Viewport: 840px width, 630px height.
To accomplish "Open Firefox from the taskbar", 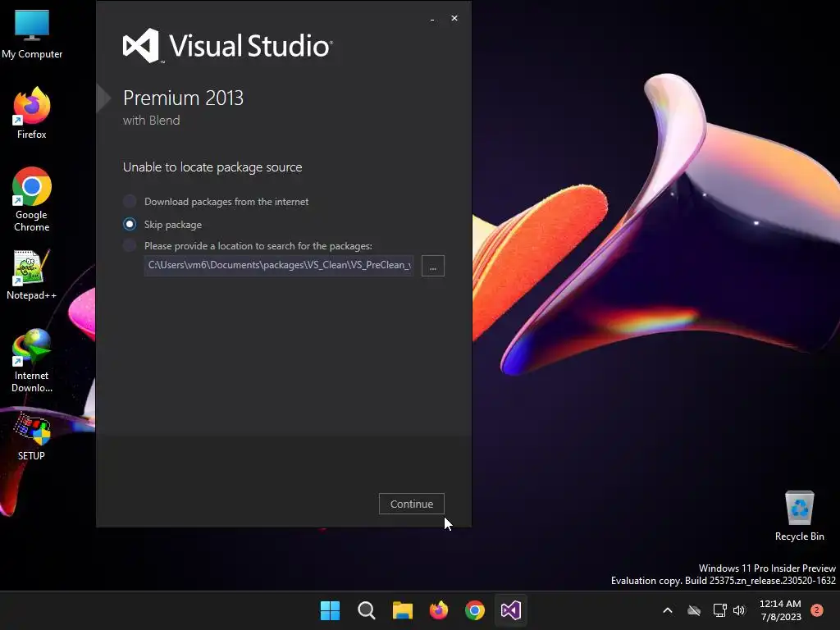I will click(439, 610).
